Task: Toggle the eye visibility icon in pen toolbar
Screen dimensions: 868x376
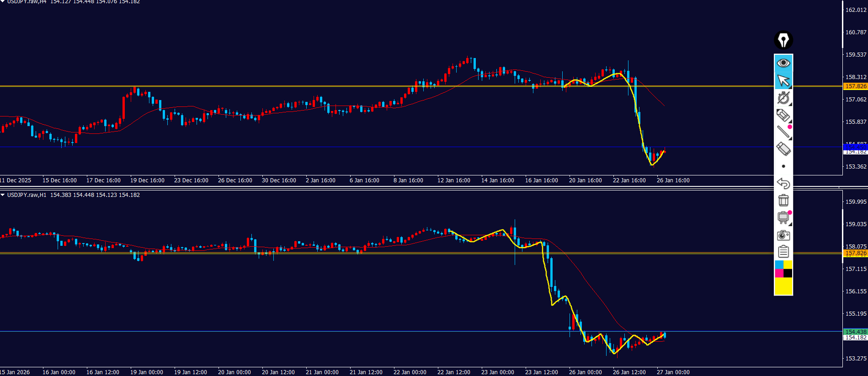Action: (783, 63)
